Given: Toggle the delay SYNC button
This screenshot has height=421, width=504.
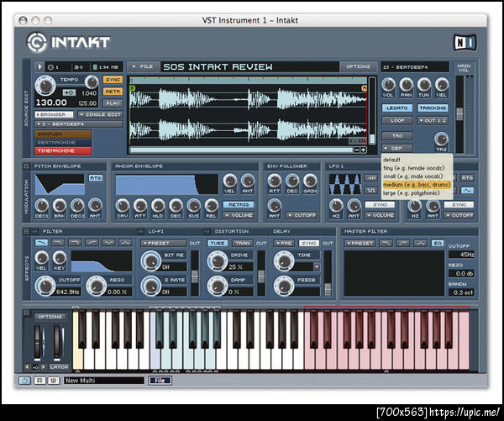Looking at the screenshot, I should [309, 243].
